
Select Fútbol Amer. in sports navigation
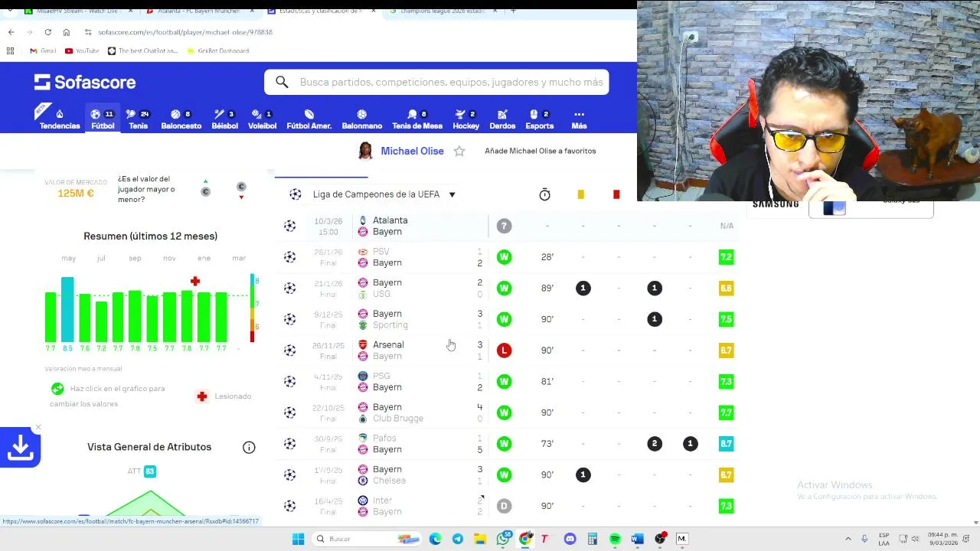click(x=309, y=119)
